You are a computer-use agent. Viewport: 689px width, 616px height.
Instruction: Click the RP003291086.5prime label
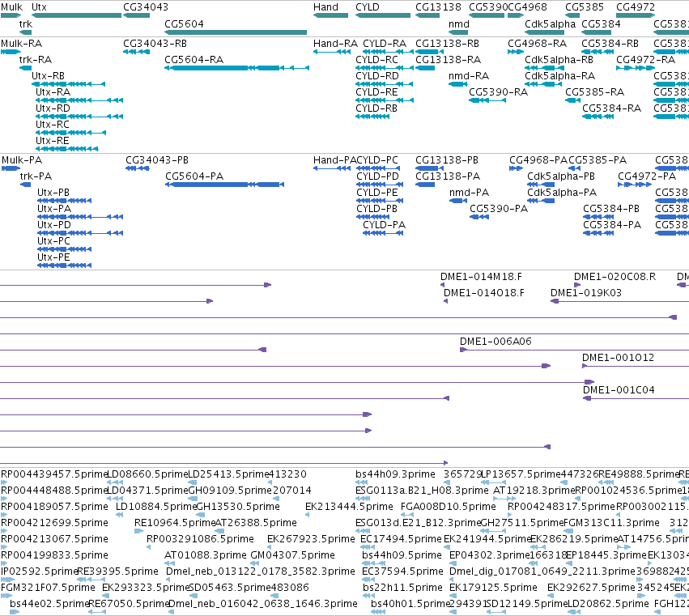(x=200, y=538)
